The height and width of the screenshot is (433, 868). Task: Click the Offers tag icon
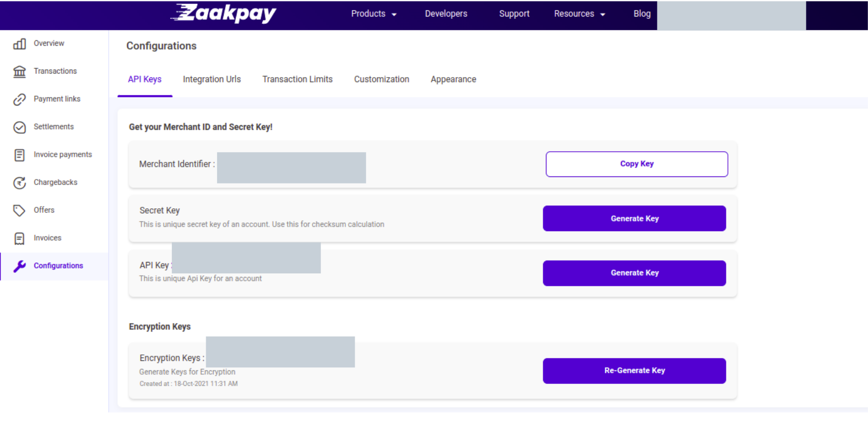coord(19,210)
